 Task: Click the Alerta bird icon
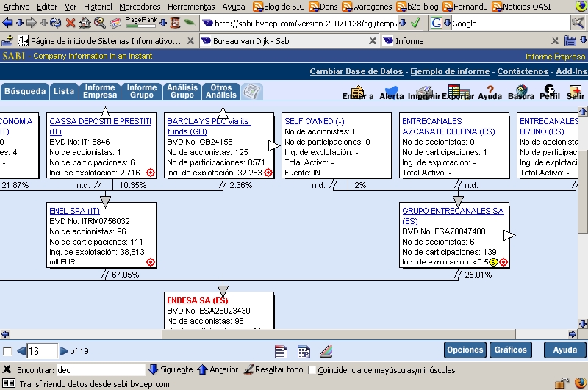pyautogui.click(x=392, y=92)
